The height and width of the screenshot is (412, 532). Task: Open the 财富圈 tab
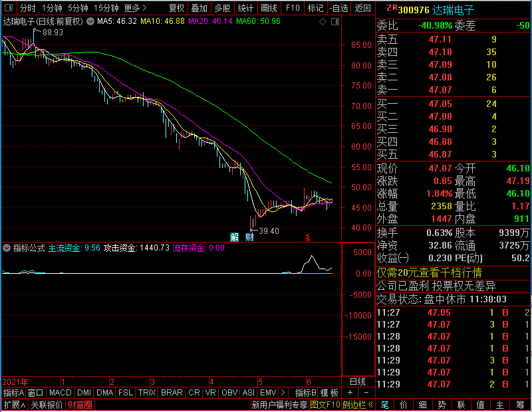tap(80, 405)
